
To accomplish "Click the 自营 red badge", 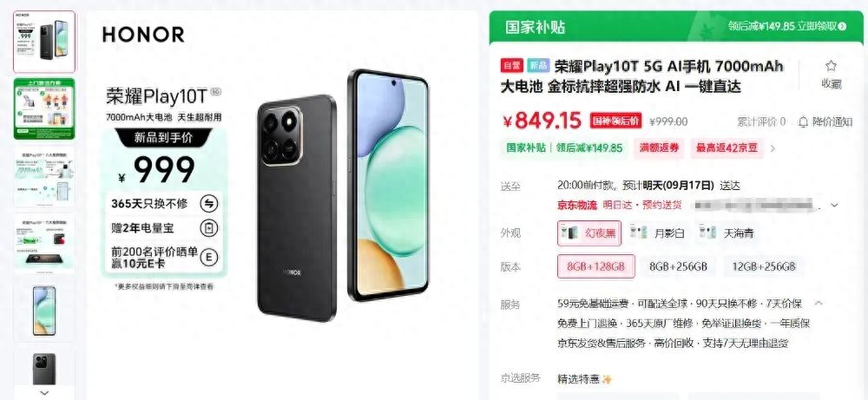I will click(x=512, y=66).
